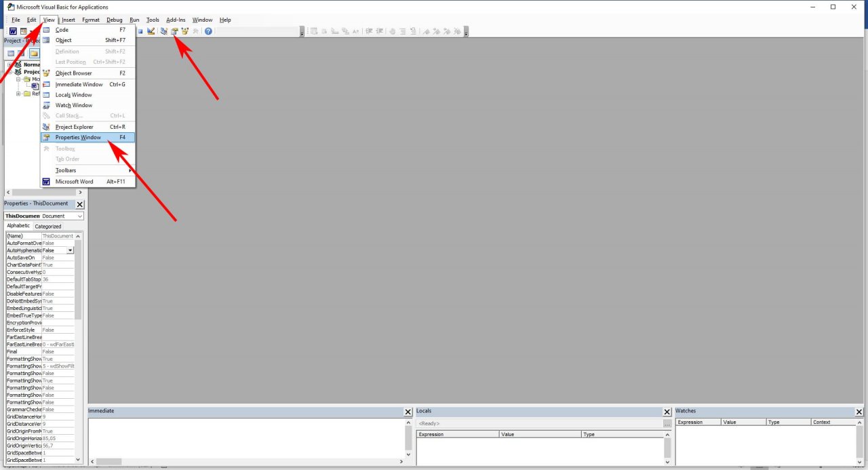Select Project Explorer menu entry

coord(88,127)
